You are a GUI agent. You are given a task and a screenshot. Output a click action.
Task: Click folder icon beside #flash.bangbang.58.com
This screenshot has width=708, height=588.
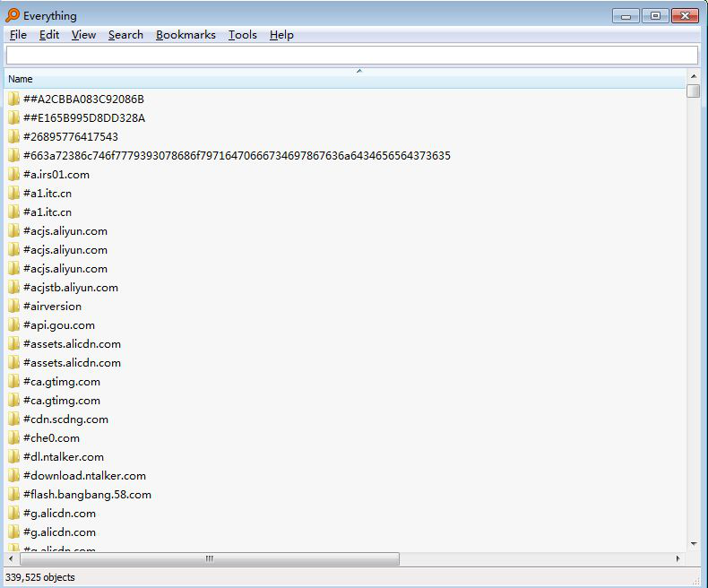click(14, 495)
